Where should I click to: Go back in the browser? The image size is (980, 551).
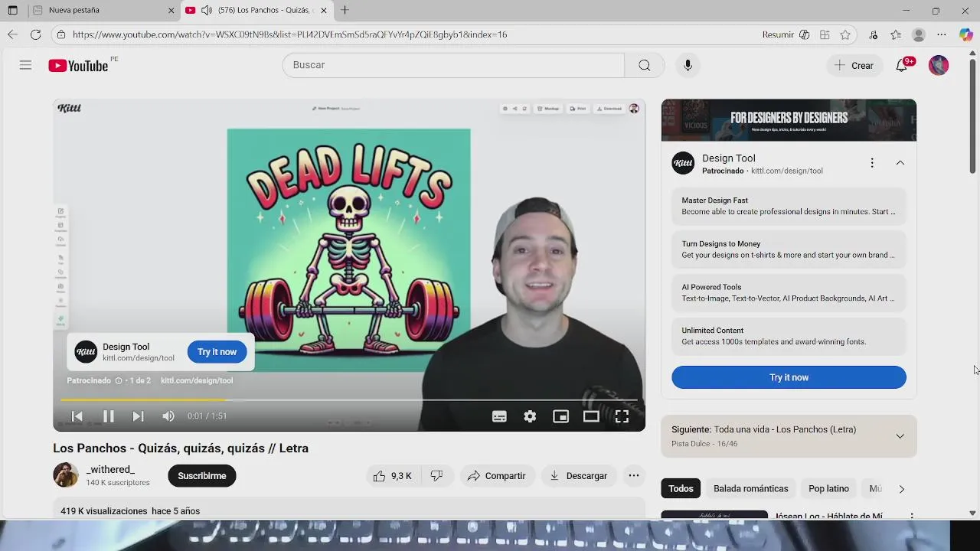(12, 34)
